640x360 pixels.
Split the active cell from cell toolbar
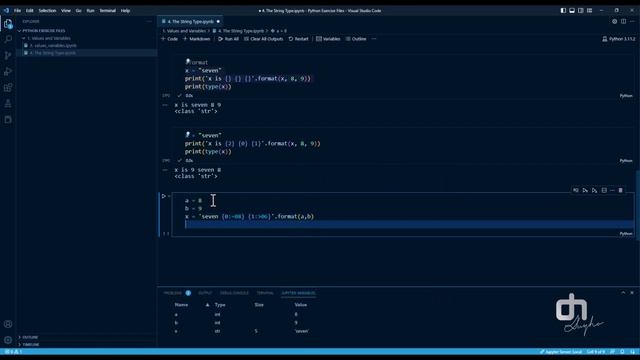point(604,190)
